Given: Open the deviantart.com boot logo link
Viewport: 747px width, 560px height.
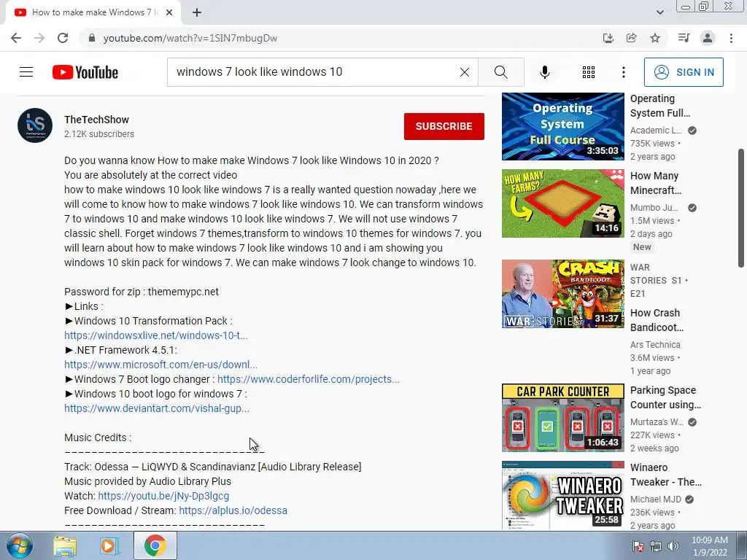Looking at the screenshot, I should [157, 408].
